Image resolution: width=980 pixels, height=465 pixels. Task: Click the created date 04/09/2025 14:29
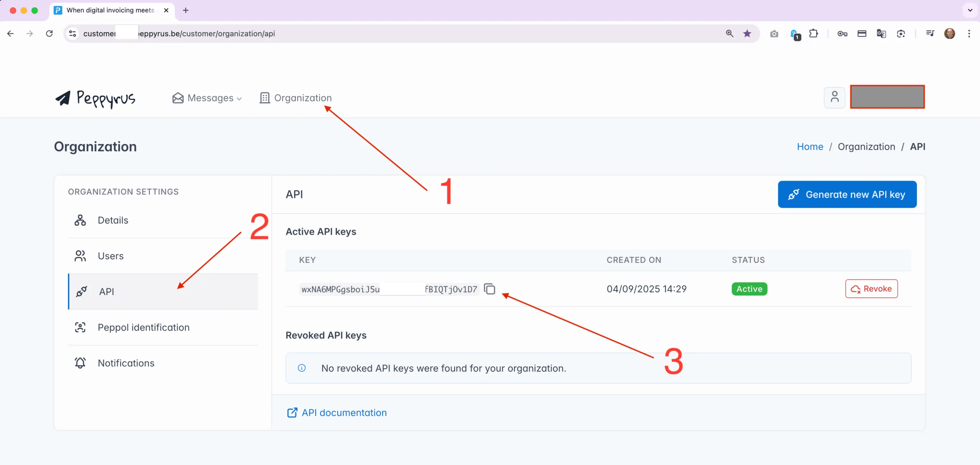click(647, 289)
